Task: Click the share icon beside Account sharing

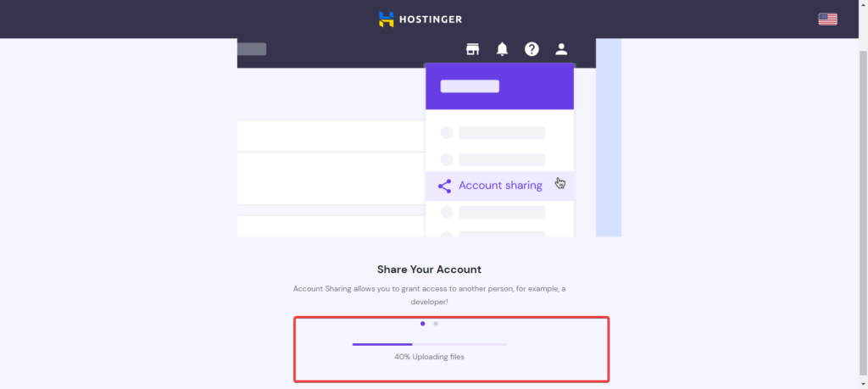Action: 444,186
